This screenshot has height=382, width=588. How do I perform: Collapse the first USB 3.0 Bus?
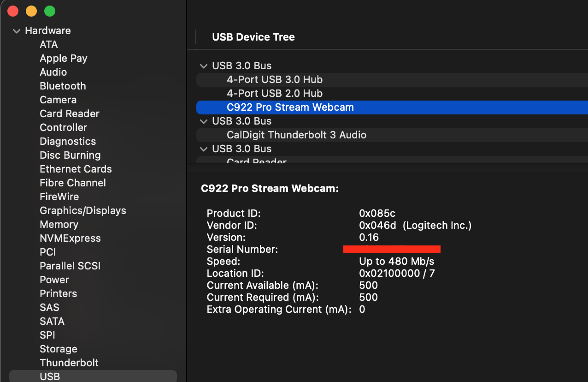(x=203, y=66)
